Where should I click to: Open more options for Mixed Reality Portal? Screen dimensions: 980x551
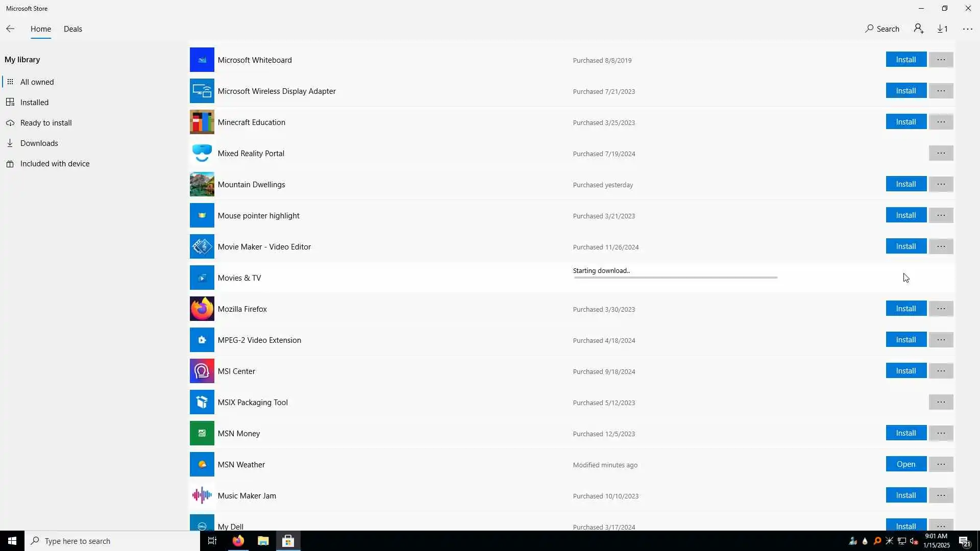[x=941, y=154]
